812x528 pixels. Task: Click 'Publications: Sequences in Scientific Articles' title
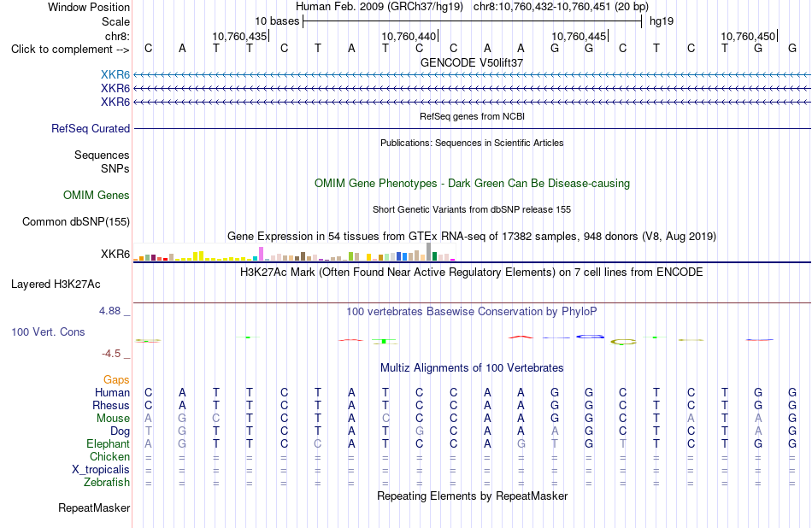click(472, 143)
